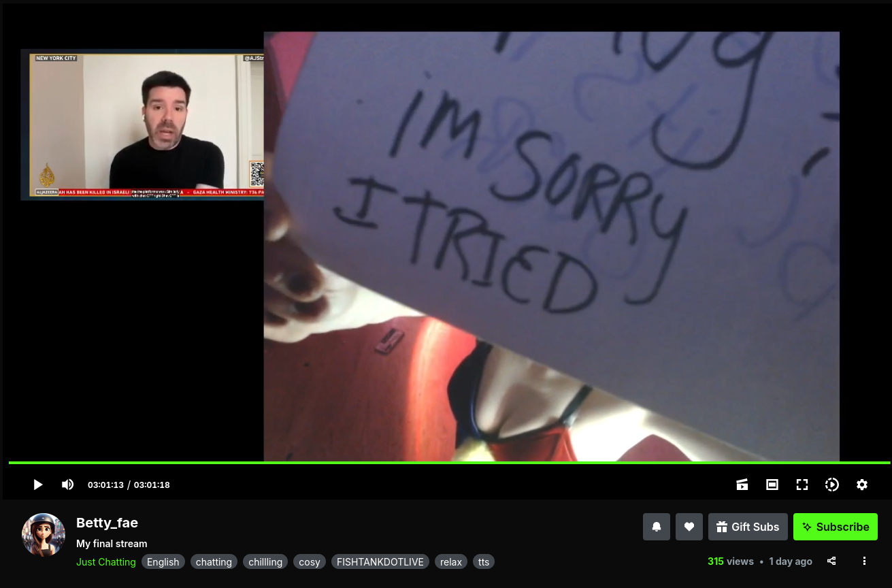This screenshot has height=588, width=892.
Task: Toggle notifications with the bell icon
Action: 657,527
